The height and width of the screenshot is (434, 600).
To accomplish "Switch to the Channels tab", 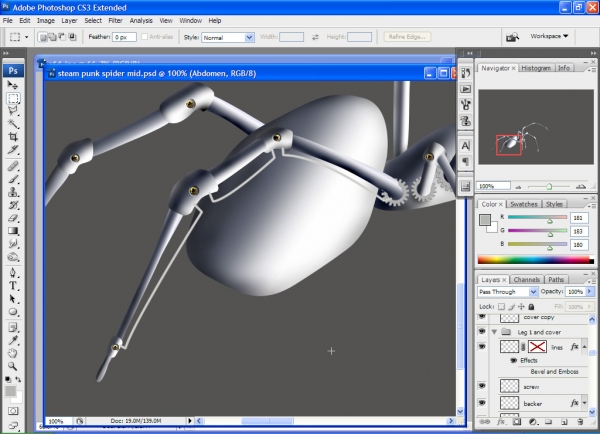I will coord(527,280).
